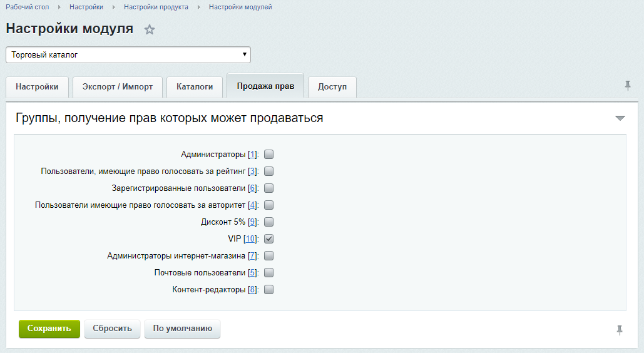
Task: Open group link [9] next to Дисконт 5%
Action: pyautogui.click(x=252, y=222)
